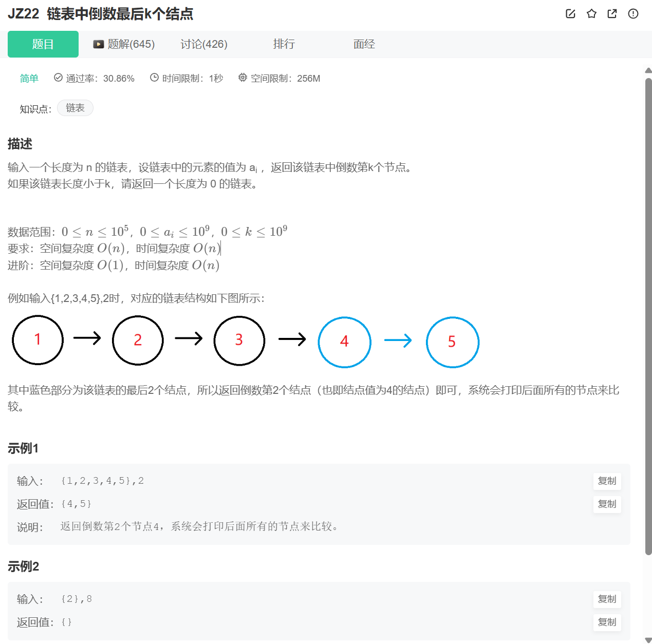The height and width of the screenshot is (644, 652).
Task: Click the 示例1 heading
Action: pyautogui.click(x=23, y=448)
